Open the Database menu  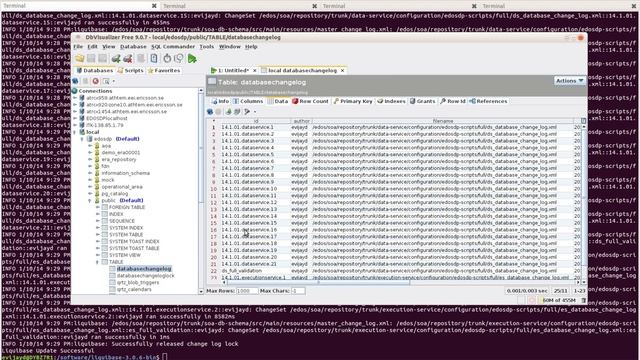[133, 47]
